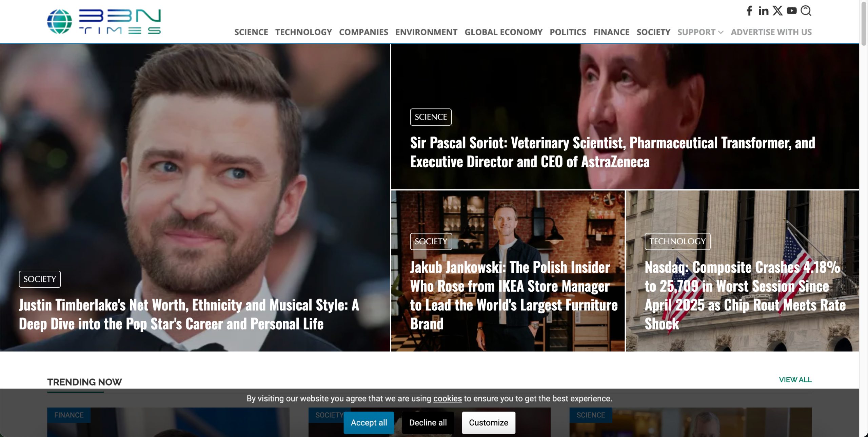
Task: Open the X (Twitter) social icon
Action: [x=778, y=11]
